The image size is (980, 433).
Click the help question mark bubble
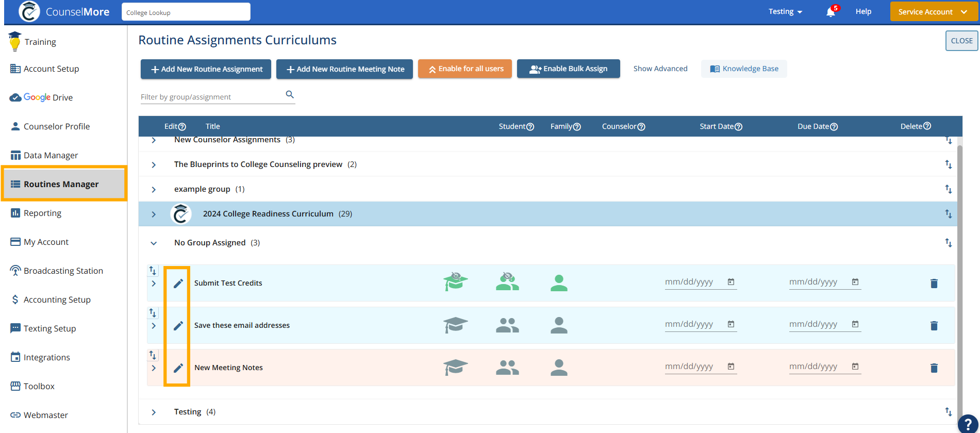click(968, 423)
